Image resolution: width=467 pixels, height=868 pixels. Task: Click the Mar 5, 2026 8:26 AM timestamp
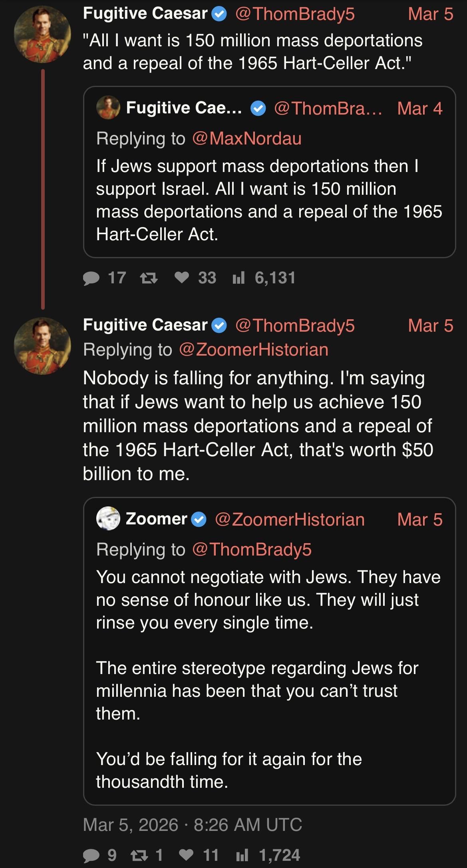tap(192, 825)
